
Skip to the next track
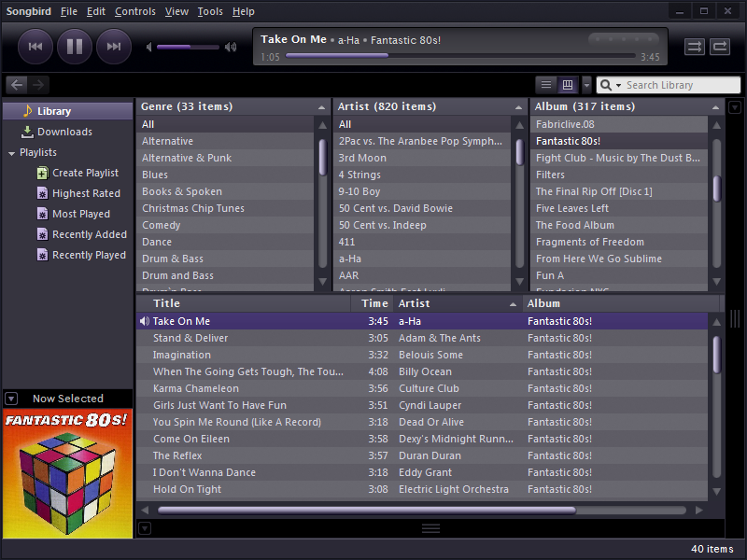[114, 46]
